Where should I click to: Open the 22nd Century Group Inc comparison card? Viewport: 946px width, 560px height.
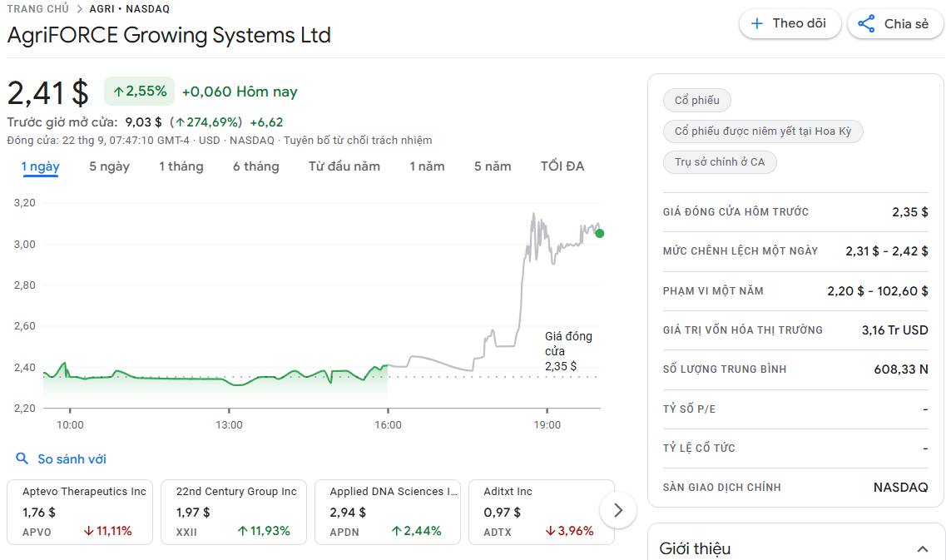(x=234, y=512)
